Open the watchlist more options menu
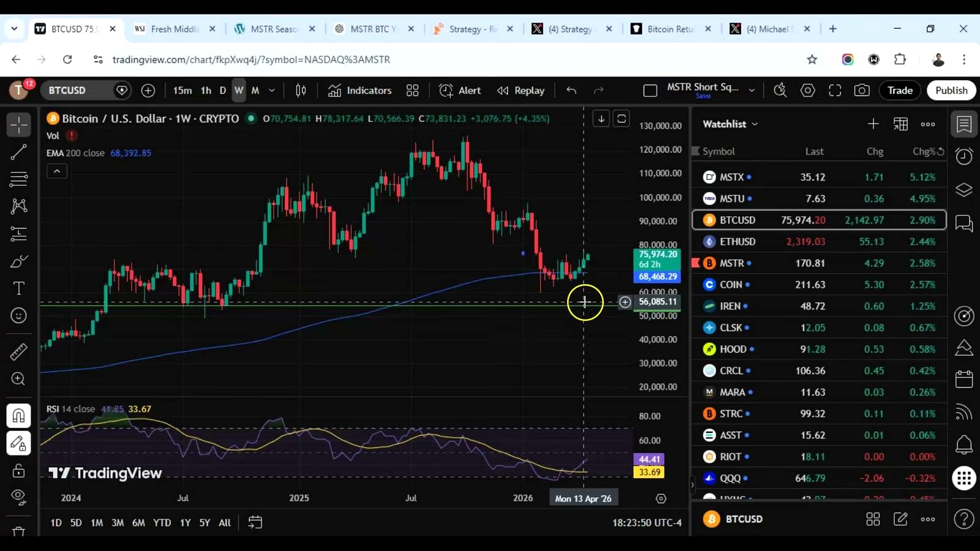This screenshot has height=551, width=980. click(x=928, y=124)
